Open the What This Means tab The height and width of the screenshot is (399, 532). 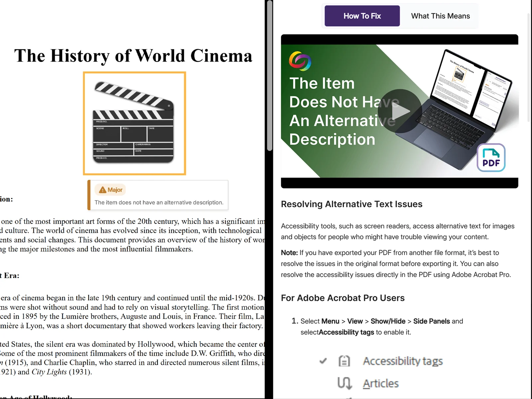(440, 16)
